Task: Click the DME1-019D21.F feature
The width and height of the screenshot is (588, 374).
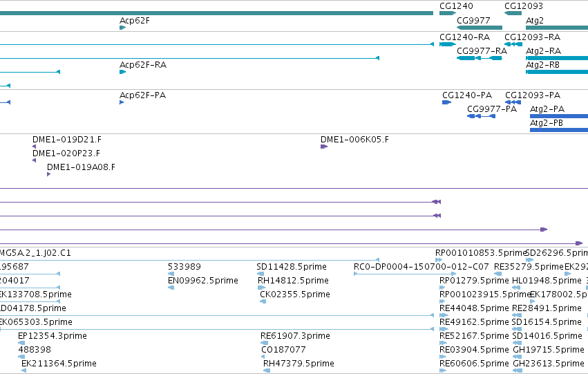Action: click(x=34, y=147)
